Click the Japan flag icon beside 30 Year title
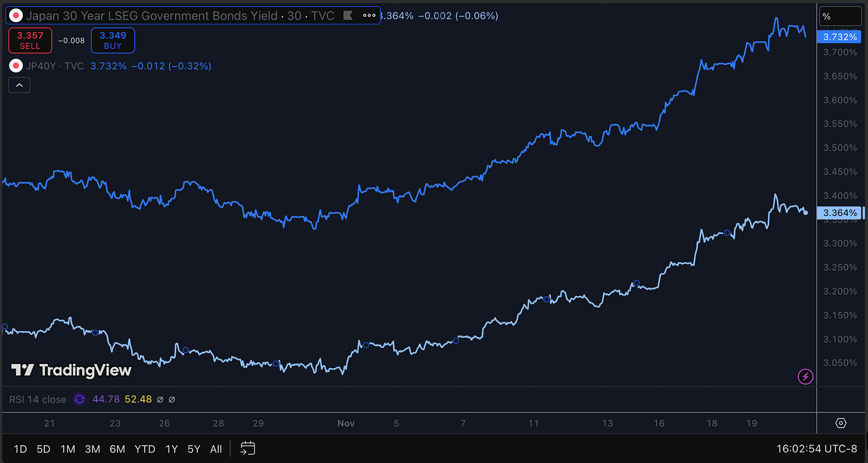The width and height of the screenshot is (868, 463). point(16,16)
